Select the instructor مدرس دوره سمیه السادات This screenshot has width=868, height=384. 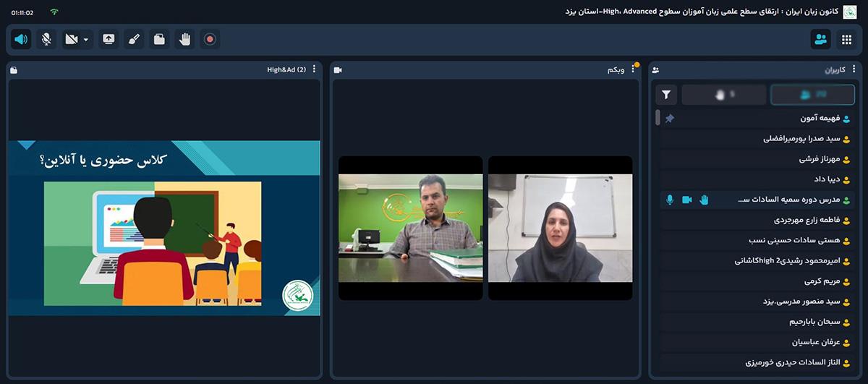[x=758, y=200]
